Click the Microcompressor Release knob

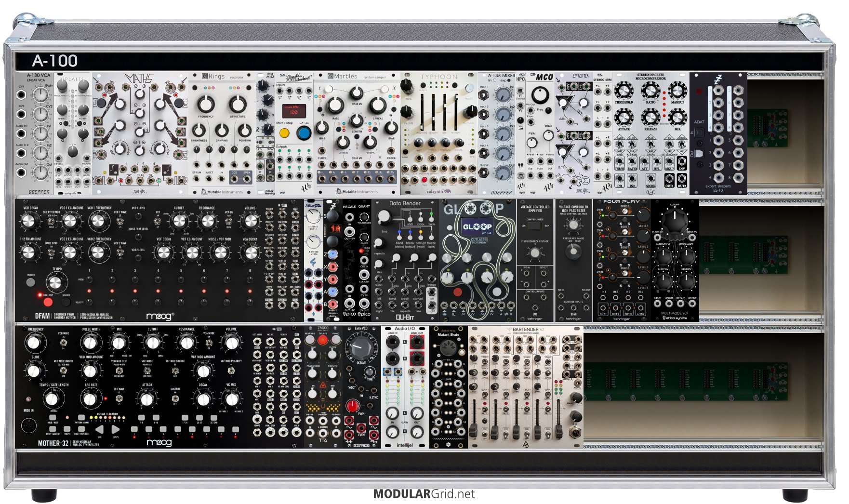click(650, 117)
